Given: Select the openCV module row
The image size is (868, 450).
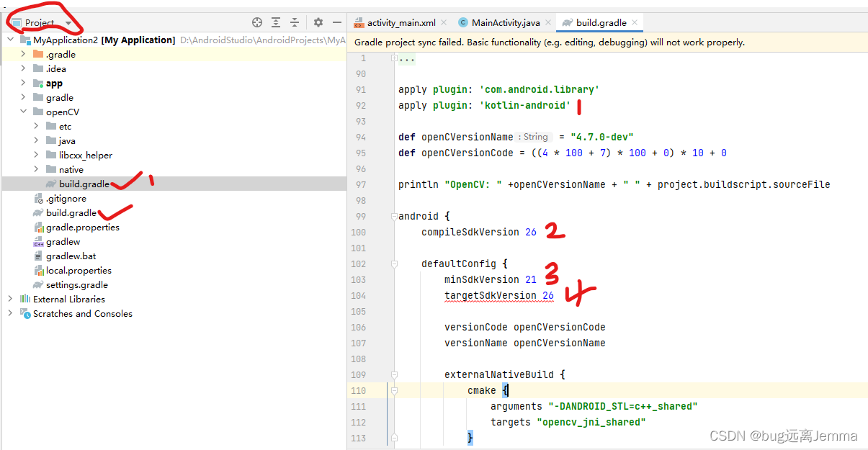Looking at the screenshot, I should click(174, 112).
